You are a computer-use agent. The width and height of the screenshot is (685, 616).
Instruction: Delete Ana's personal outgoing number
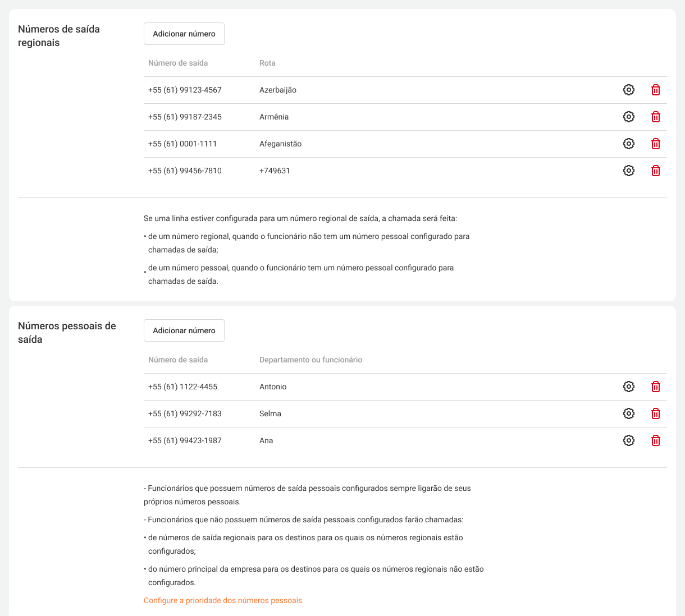(x=655, y=440)
